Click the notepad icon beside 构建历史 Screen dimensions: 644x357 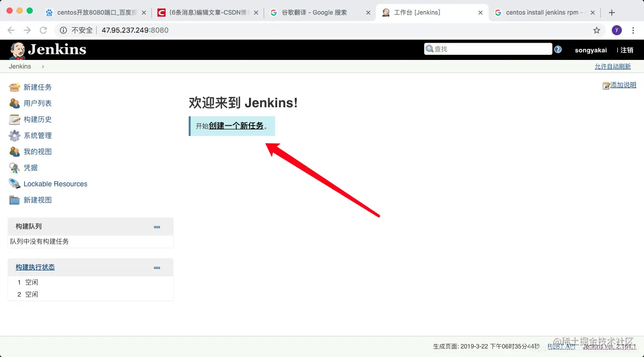[15, 119]
